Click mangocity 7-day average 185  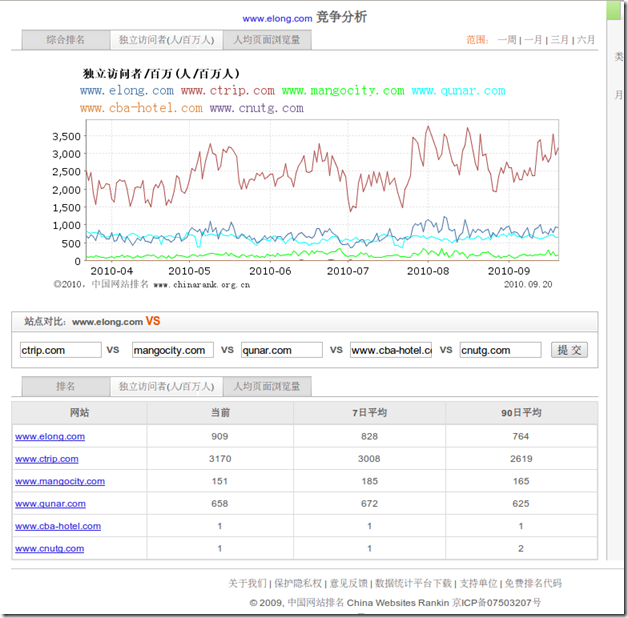[x=369, y=481]
